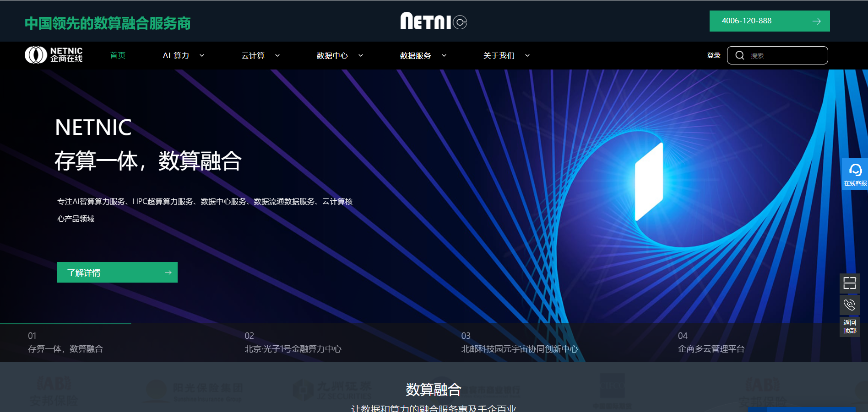The width and height of the screenshot is (868, 412).
Task: Click the arrow in the 了解详情 button
Action: point(168,273)
